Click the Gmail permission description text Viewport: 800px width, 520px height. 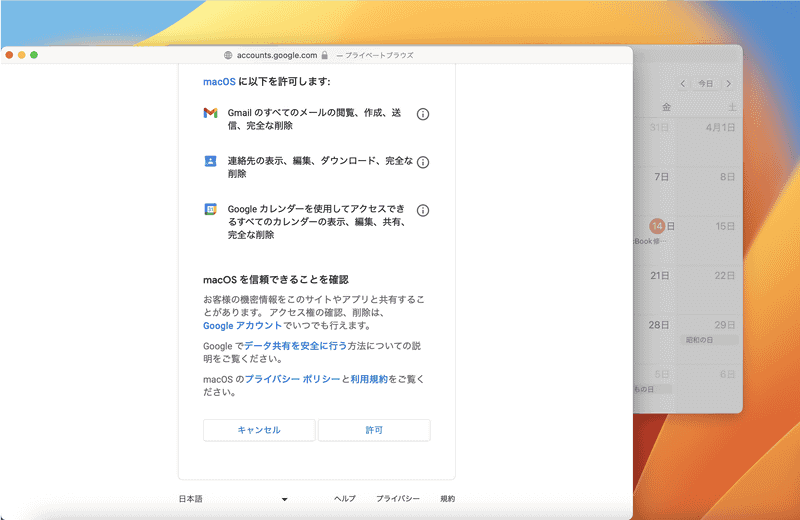314,119
